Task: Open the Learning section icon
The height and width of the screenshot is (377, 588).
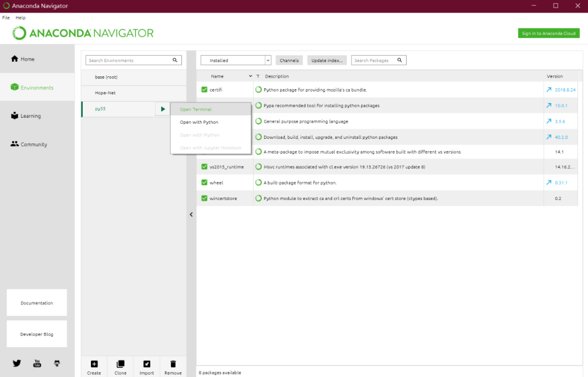Action: coord(15,115)
